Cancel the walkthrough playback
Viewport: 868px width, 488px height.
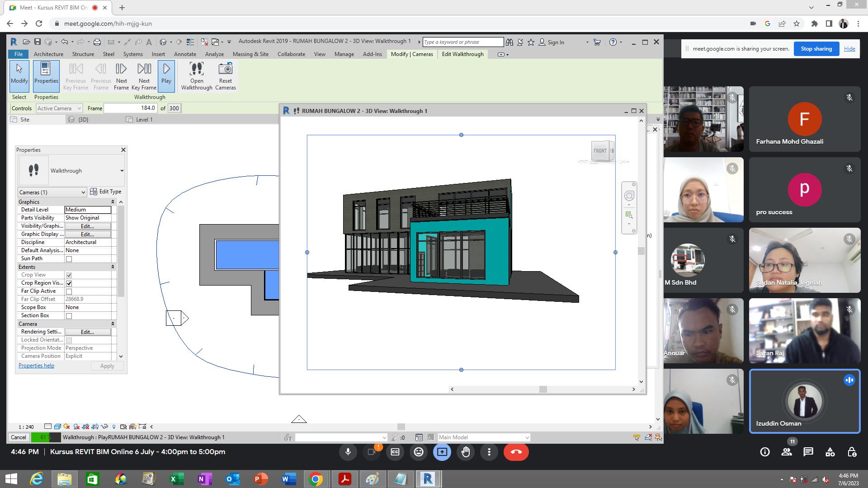[18, 437]
